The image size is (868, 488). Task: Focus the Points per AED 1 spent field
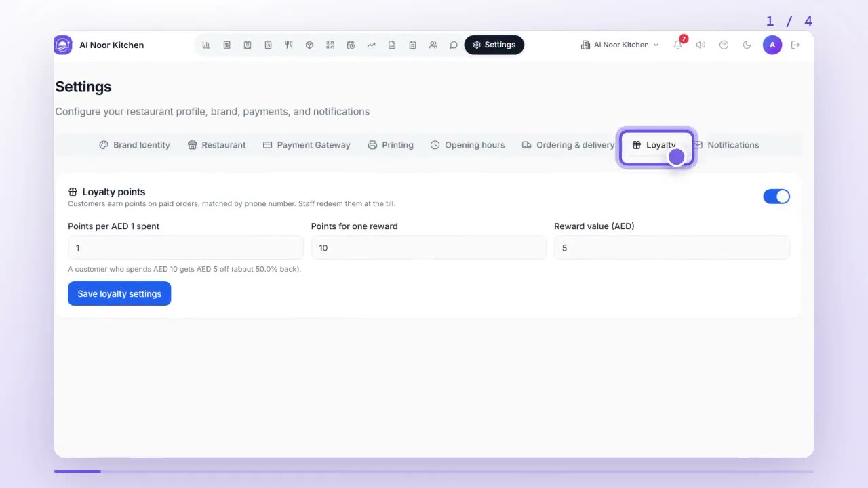tap(185, 248)
